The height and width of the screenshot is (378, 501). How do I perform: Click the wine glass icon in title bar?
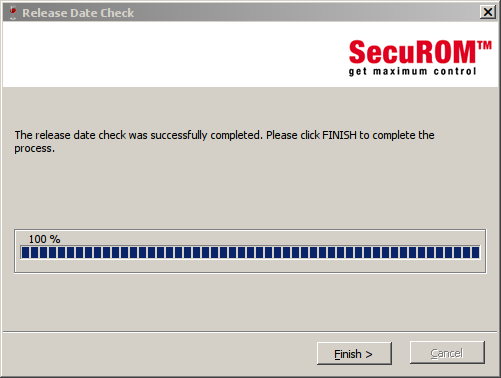tap(13, 13)
